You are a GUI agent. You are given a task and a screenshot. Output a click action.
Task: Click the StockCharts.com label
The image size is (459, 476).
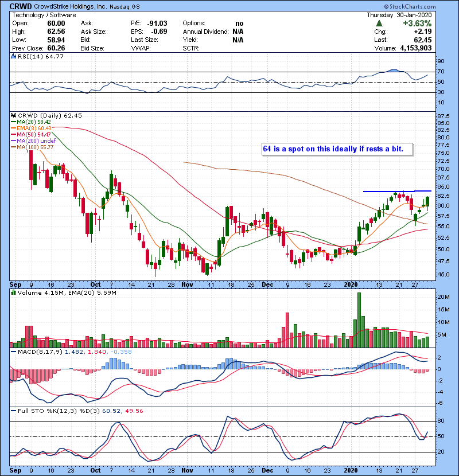coord(410,6)
